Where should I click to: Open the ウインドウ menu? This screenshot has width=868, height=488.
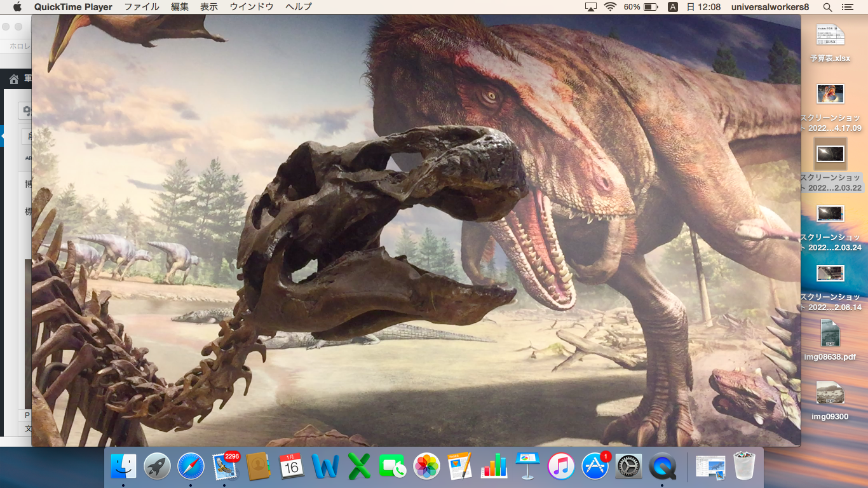click(x=252, y=7)
